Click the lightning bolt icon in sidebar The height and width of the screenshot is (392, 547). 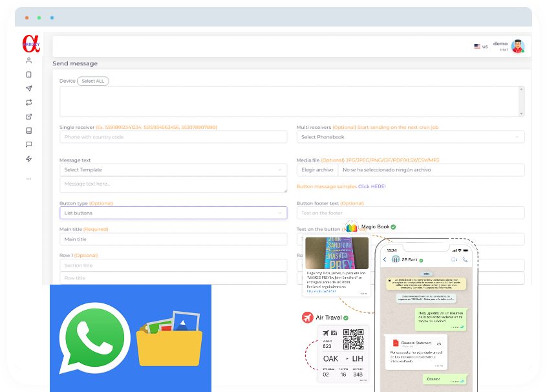coord(28,159)
